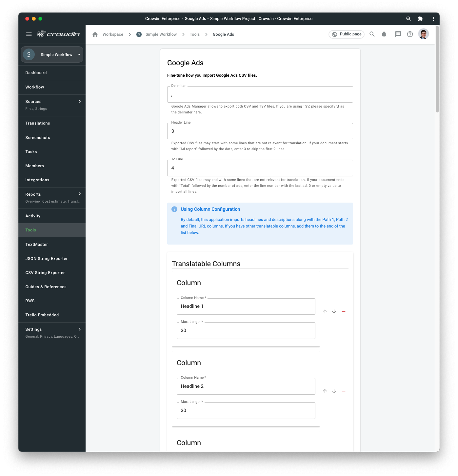Viewport: 458px width, 476px height.
Task: Open help question mark icon
Action: 410,34
